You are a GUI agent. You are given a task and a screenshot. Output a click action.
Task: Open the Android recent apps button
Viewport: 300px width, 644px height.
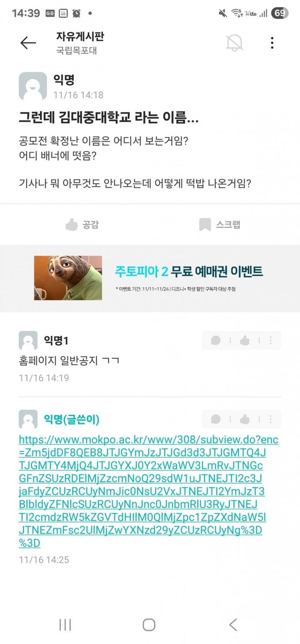pos(65,624)
